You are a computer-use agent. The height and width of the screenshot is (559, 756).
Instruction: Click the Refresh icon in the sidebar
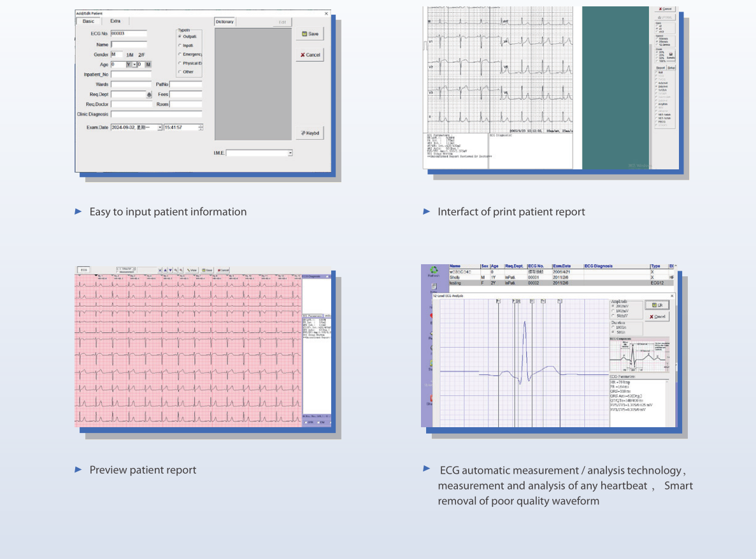(434, 271)
